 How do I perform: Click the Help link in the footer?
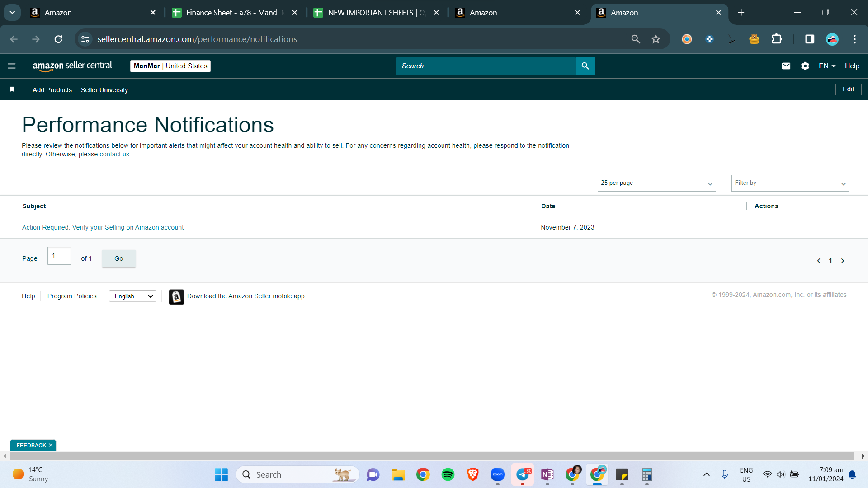click(x=28, y=296)
